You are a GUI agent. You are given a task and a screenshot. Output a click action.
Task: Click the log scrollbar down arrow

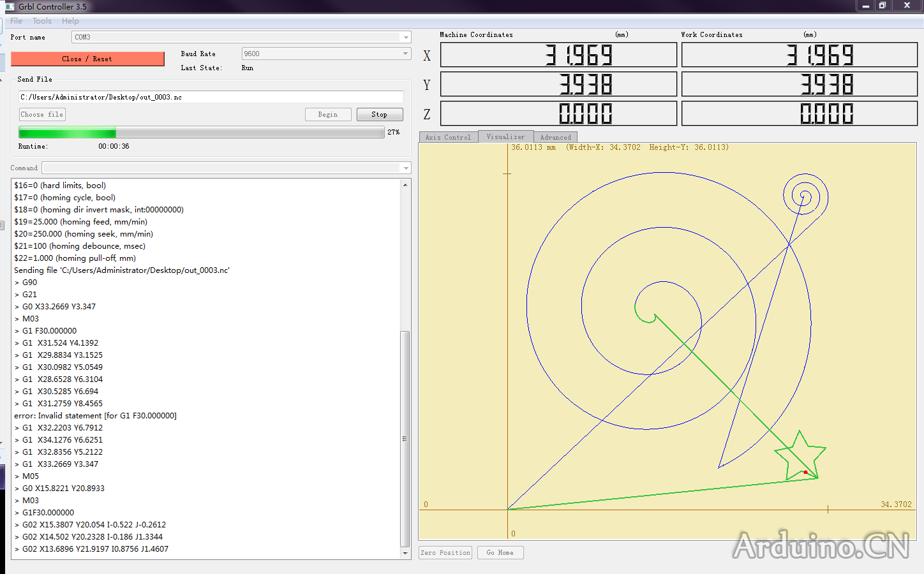[405, 553]
